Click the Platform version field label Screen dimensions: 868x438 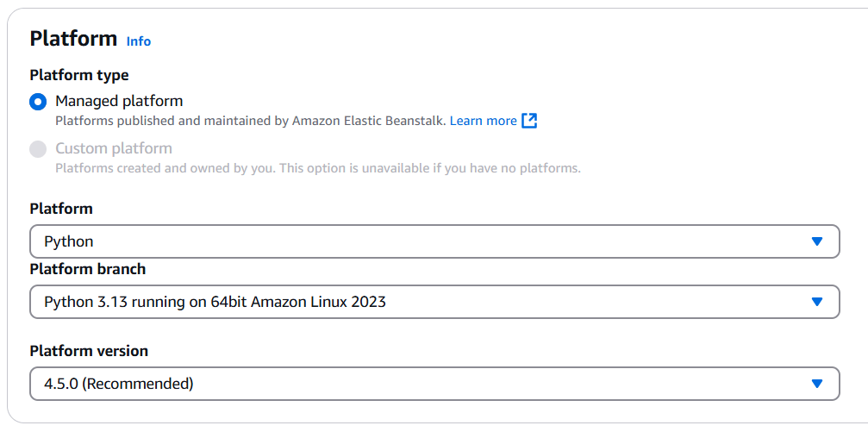89,351
